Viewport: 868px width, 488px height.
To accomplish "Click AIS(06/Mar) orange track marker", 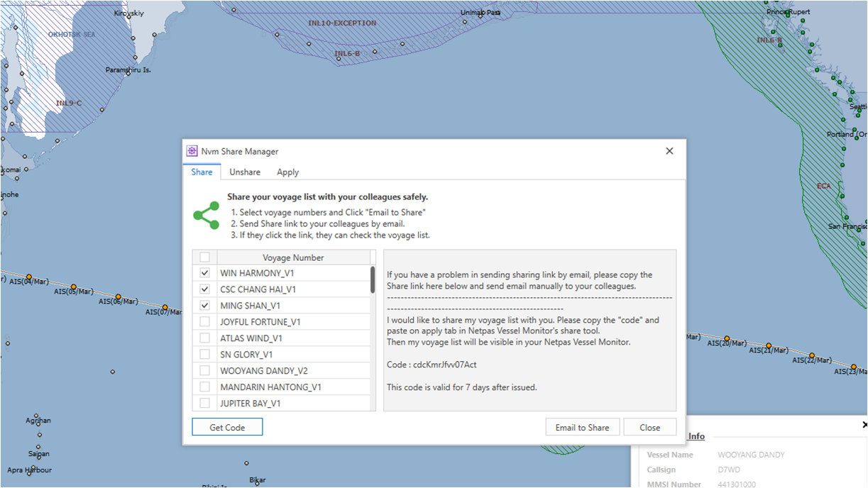I will click(117, 296).
